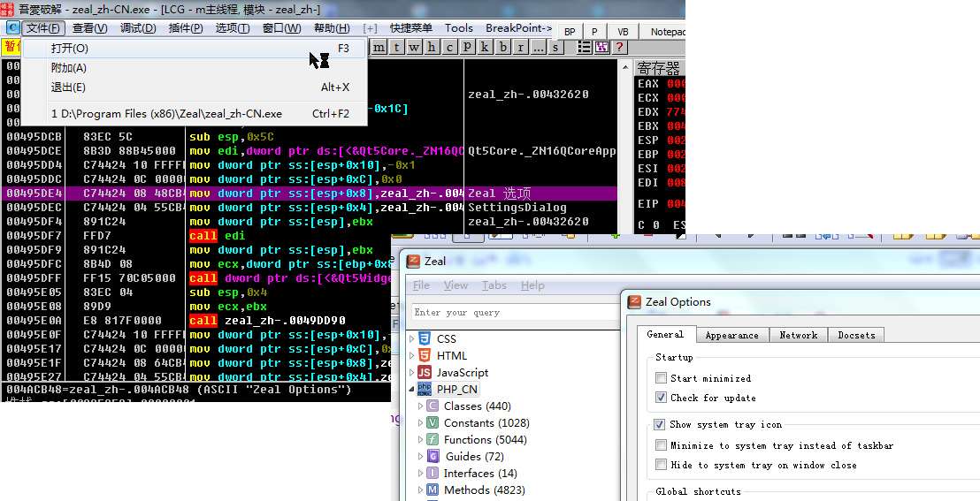
Task: Click the HTML5 docset icon
Action: (x=425, y=355)
